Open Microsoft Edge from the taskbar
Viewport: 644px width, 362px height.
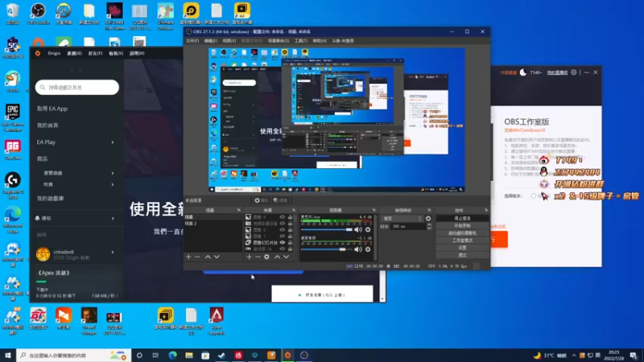click(172, 356)
